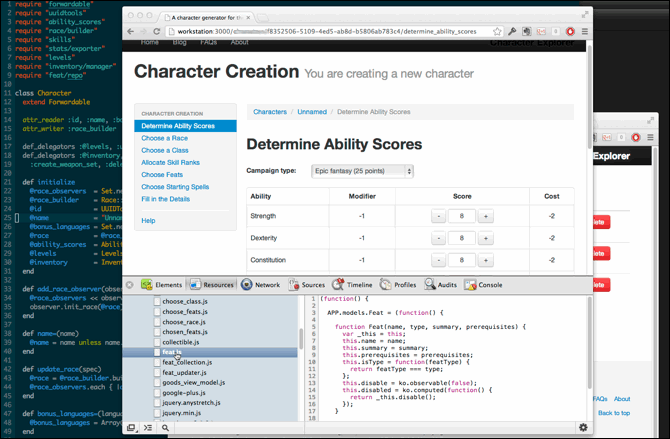The image size is (670, 439).
Task: Click the red Opera-style extension icon
Action: (570, 32)
